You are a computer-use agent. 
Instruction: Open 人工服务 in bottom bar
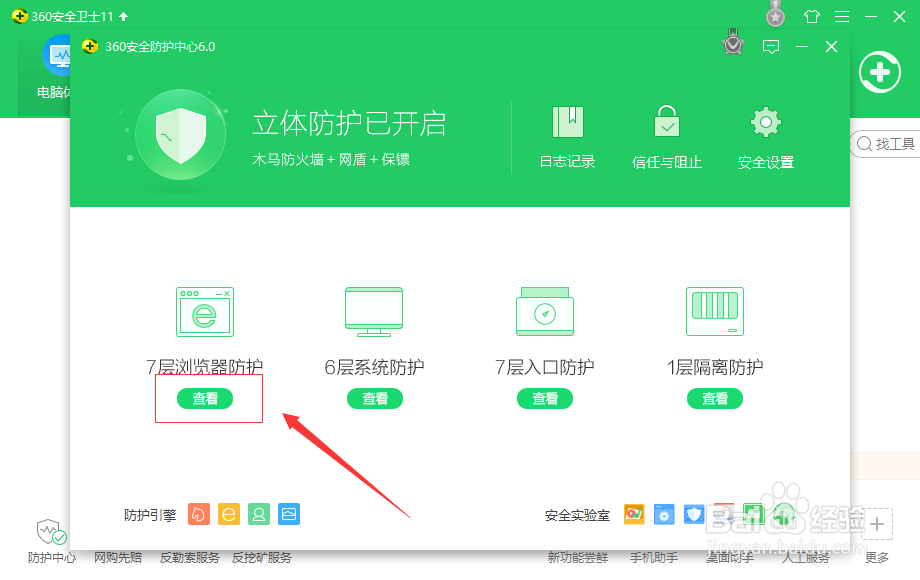click(x=806, y=558)
